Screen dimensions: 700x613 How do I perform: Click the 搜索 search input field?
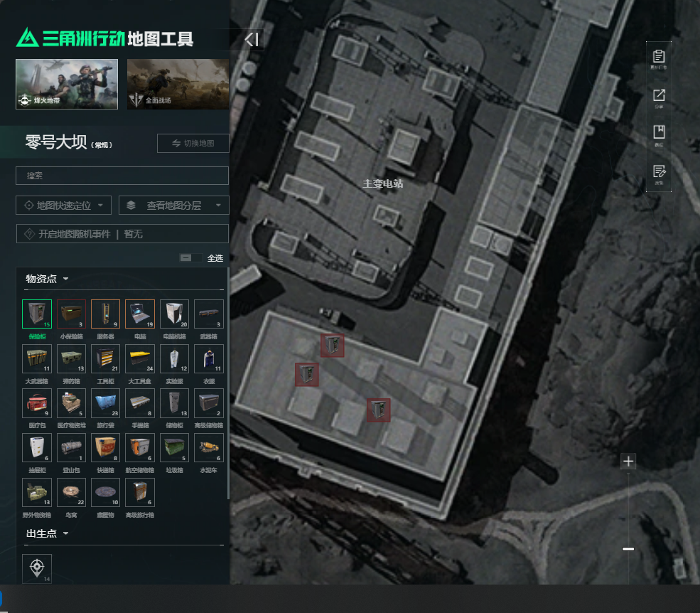point(122,176)
